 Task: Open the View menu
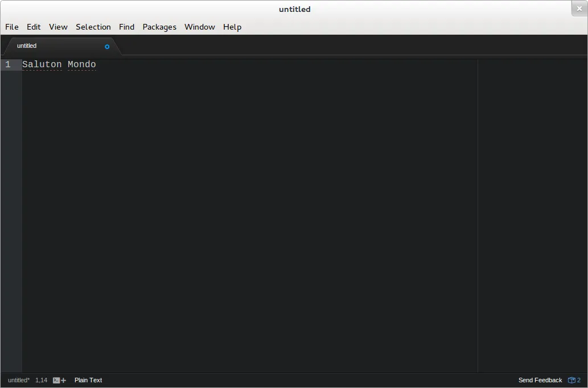pos(58,27)
